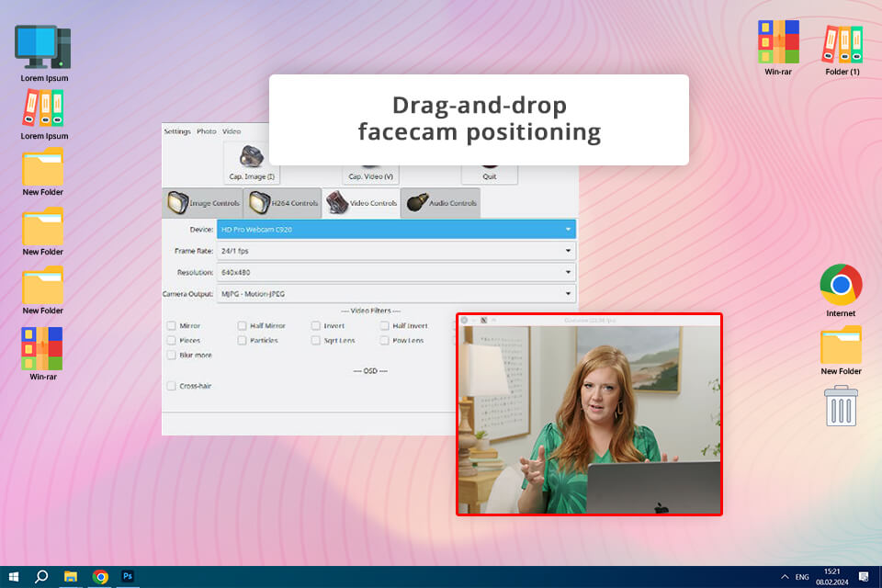Click the Windows Start button
Screen dimensions: 882x588
point(14,577)
